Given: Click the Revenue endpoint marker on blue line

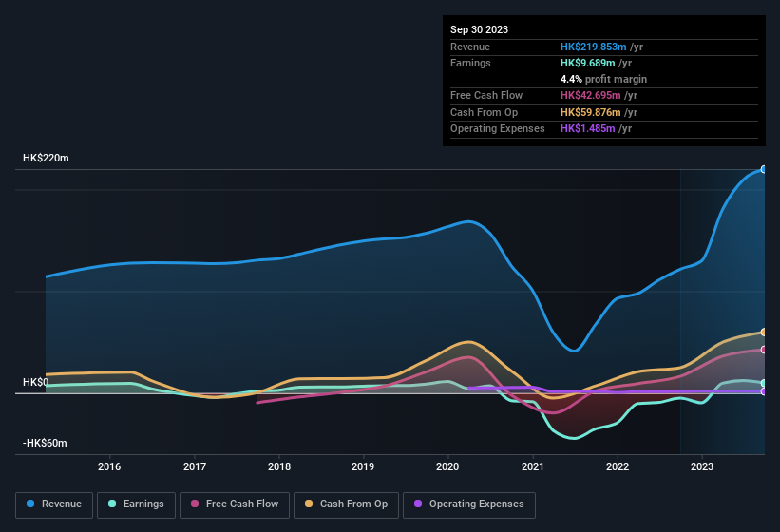Looking at the screenshot, I should point(764,169).
